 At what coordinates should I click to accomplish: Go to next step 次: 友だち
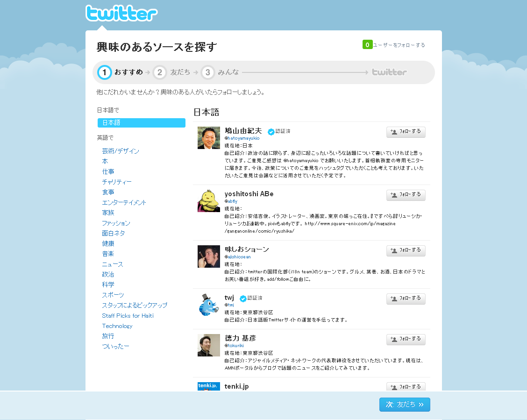tap(405, 405)
